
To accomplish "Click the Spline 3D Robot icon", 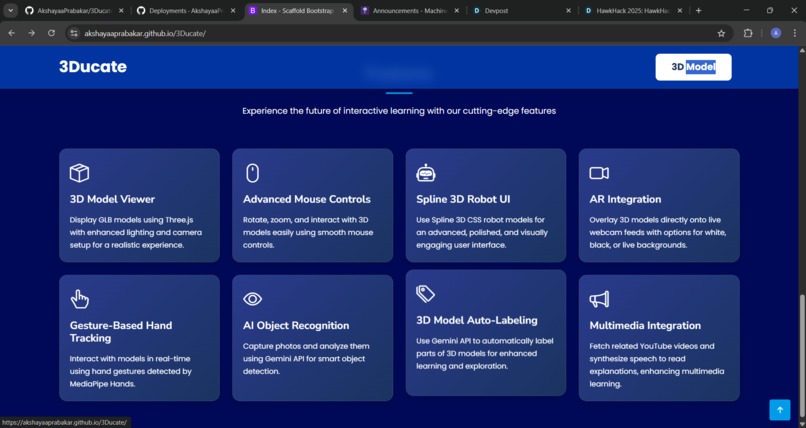I will coord(426,173).
